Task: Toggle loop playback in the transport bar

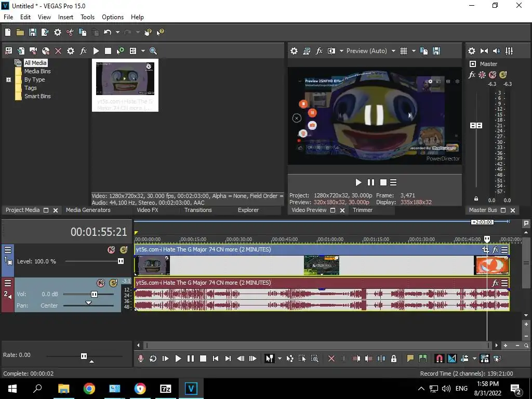Action: [x=153, y=358]
